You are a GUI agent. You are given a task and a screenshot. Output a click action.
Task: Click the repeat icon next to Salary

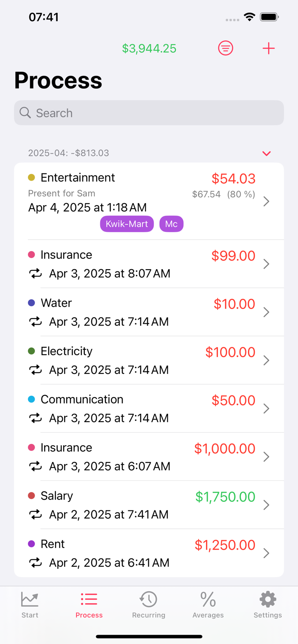(x=36, y=514)
